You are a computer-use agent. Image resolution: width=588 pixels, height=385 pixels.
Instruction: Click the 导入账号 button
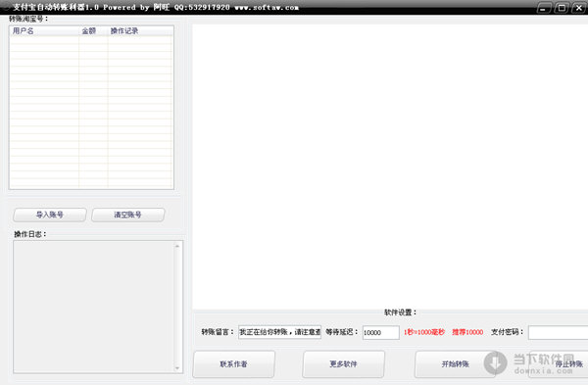click(50, 215)
